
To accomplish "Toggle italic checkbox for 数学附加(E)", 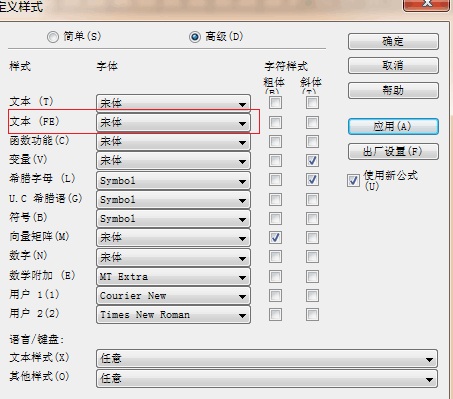I will coord(312,276).
